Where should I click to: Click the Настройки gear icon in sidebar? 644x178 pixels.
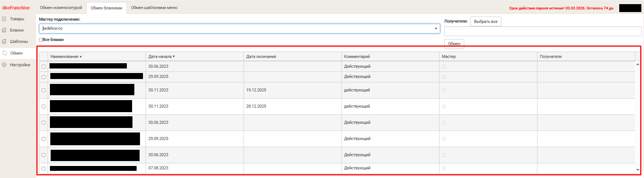click(4, 65)
